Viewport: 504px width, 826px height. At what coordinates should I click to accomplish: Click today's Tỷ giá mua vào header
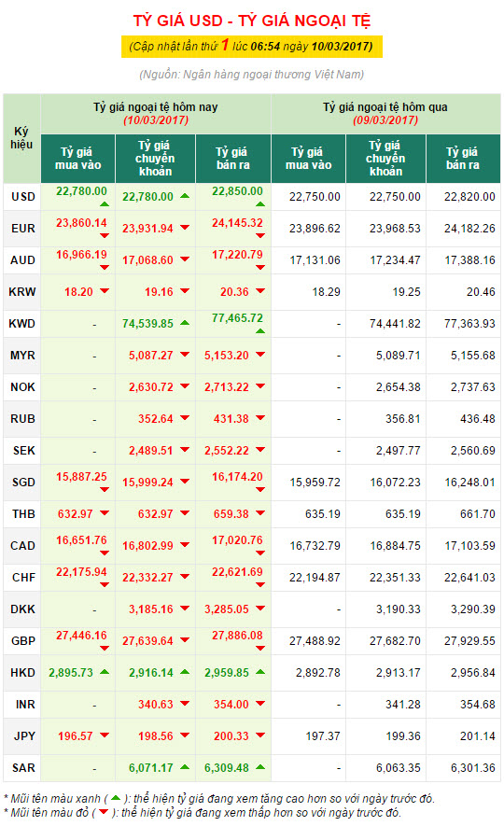pos(78,159)
